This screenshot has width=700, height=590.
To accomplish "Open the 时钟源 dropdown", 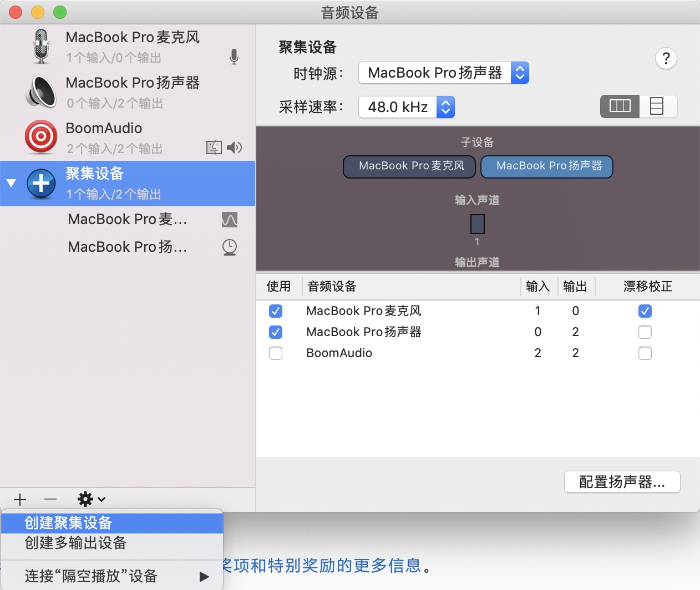I will click(444, 73).
